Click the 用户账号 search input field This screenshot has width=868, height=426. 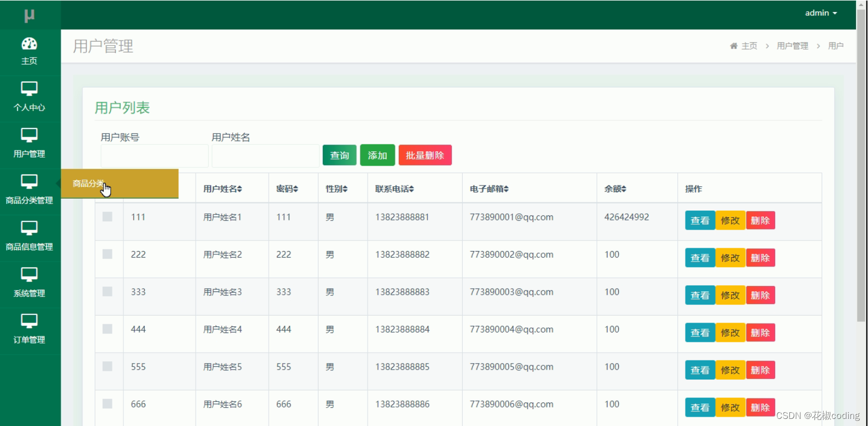pos(155,156)
